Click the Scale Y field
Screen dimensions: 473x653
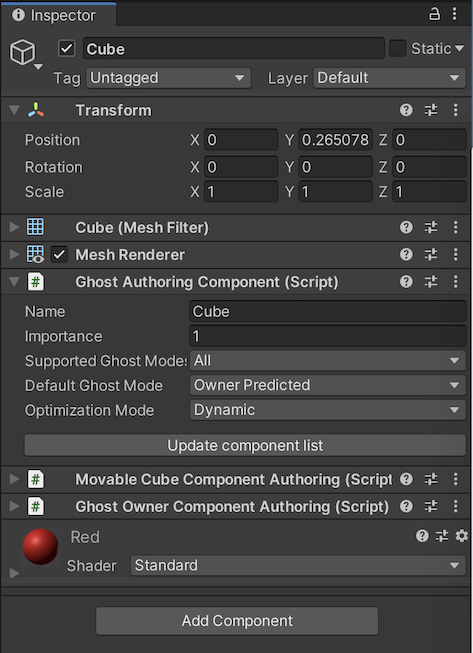(335, 192)
